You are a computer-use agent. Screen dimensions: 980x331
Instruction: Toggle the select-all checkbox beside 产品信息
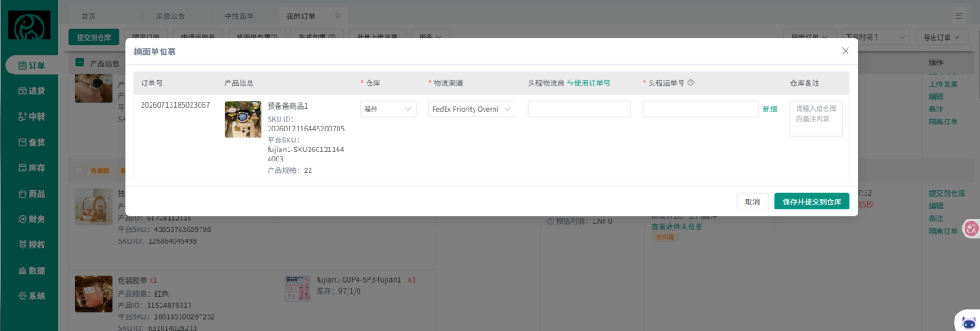[x=80, y=63]
